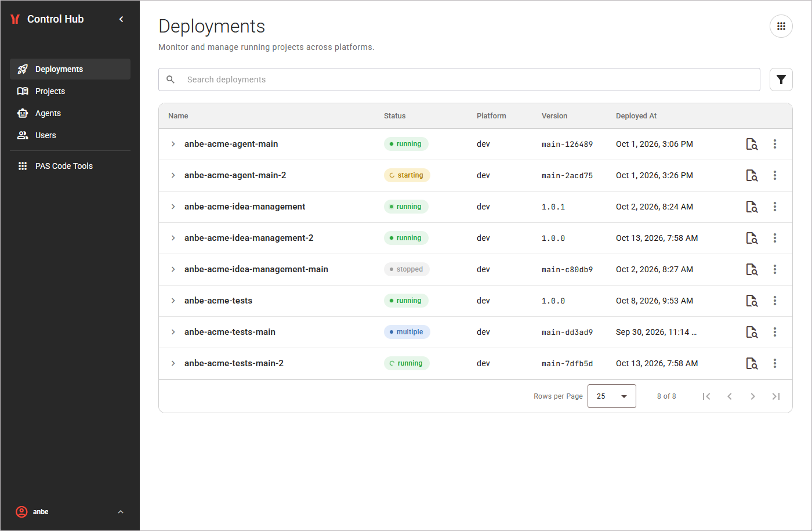Click the Control Hub logo

(16, 19)
